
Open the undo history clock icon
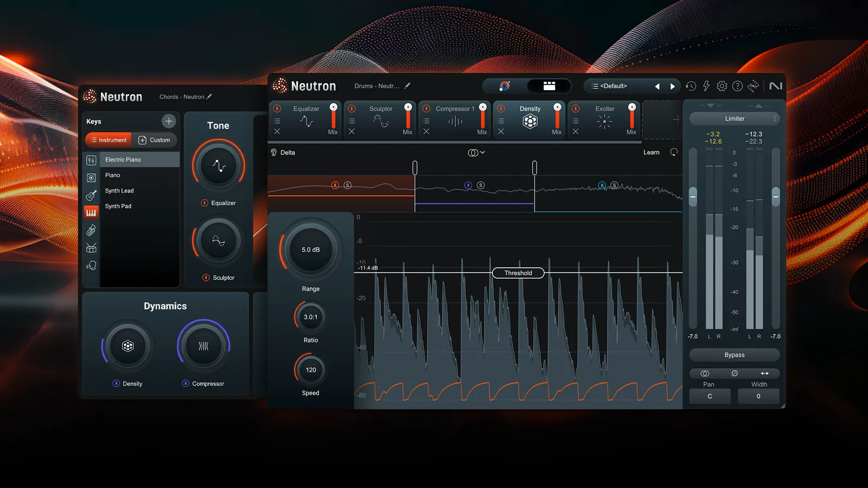pyautogui.click(x=691, y=86)
